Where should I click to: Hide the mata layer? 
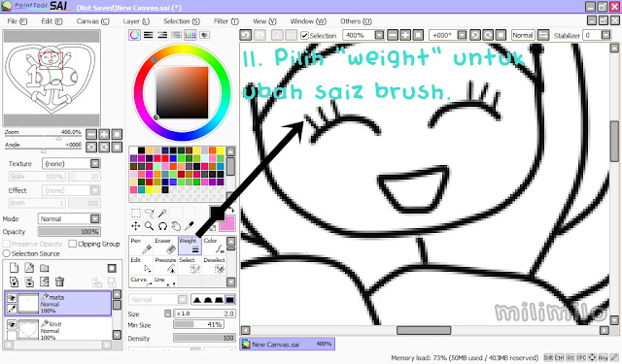[12, 298]
